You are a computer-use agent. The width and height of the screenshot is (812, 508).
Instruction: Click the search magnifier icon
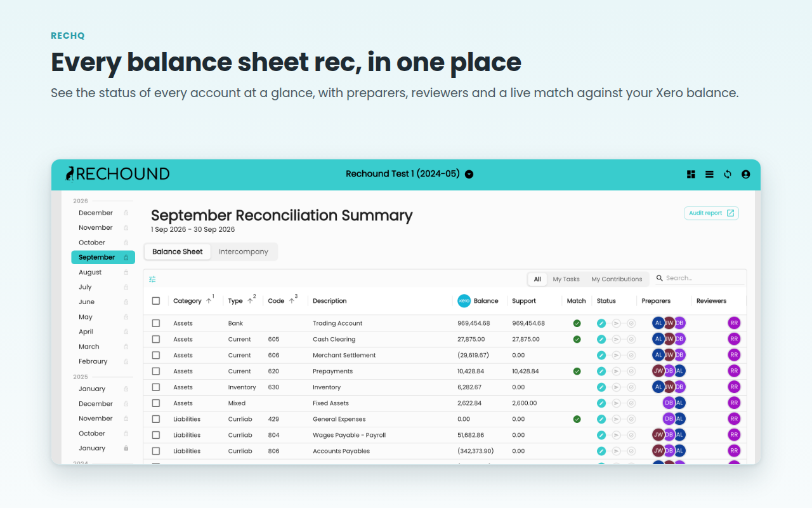tap(660, 278)
